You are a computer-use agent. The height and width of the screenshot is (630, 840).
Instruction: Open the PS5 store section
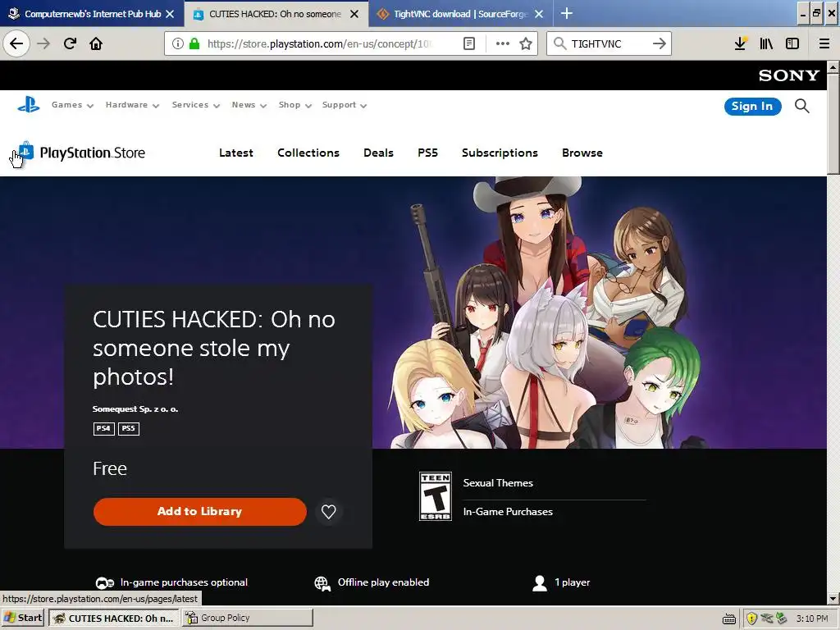[427, 153]
